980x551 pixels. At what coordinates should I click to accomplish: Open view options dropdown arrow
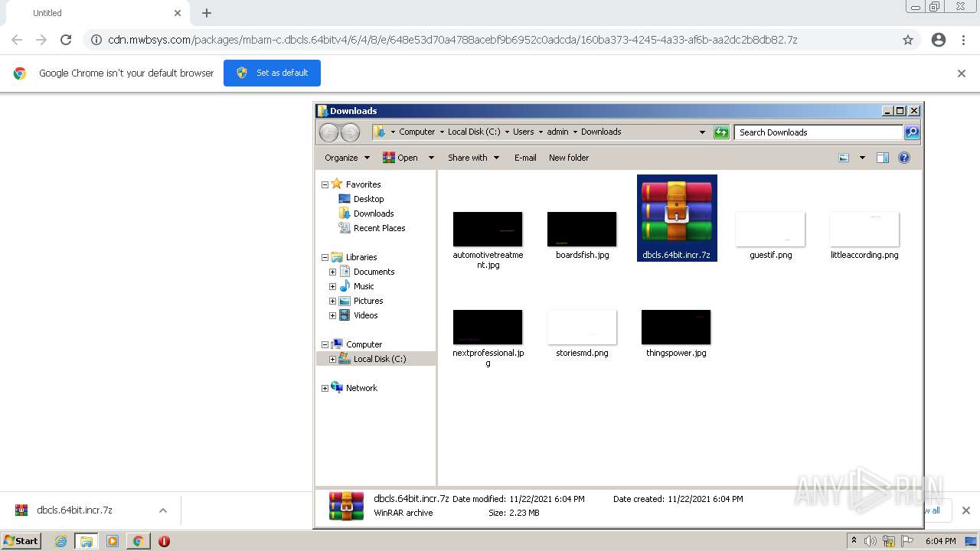[862, 158]
